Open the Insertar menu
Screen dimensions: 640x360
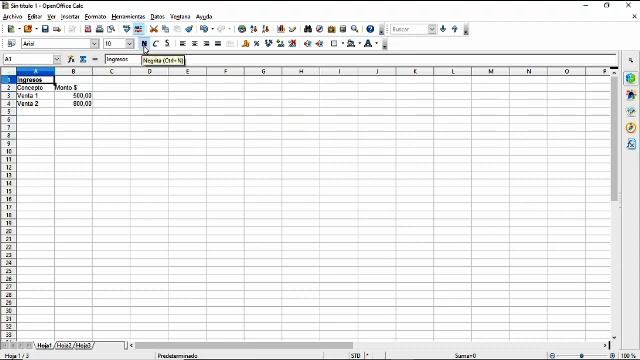pyautogui.click(x=70, y=17)
